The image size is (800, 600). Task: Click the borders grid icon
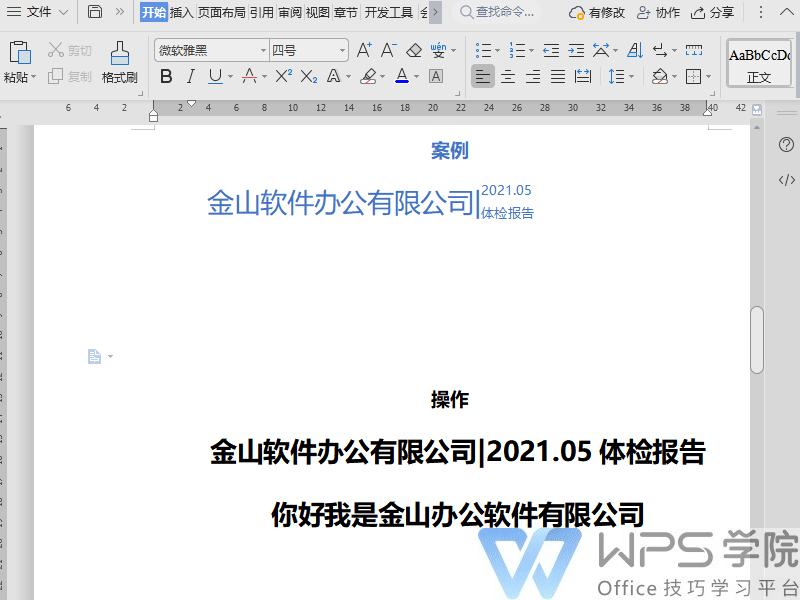point(693,77)
